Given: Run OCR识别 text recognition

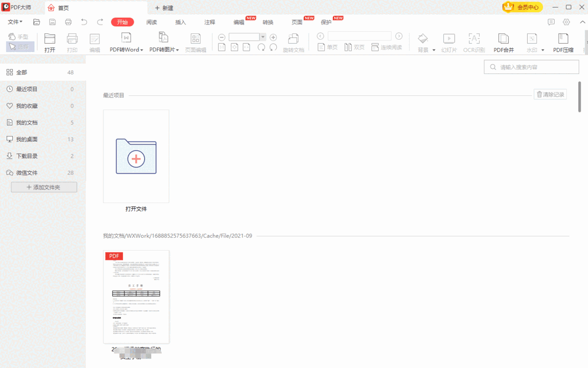Looking at the screenshot, I should [x=474, y=43].
